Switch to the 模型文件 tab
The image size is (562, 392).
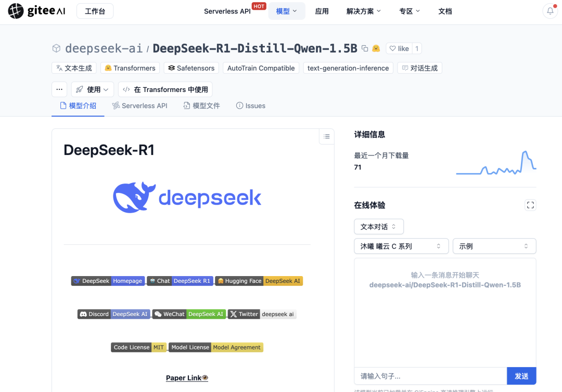pyautogui.click(x=201, y=106)
